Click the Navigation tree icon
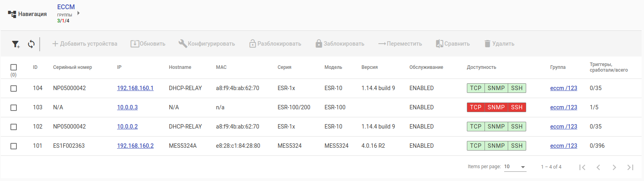Image resolution: width=644 pixels, height=181 pixels. click(x=12, y=14)
